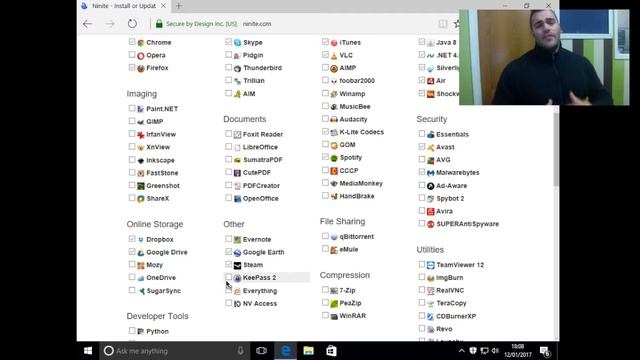Image resolution: width=640 pixels, height=360 pixels.
Task: Click the iTunes app icon
Action: tap(334, 42)
